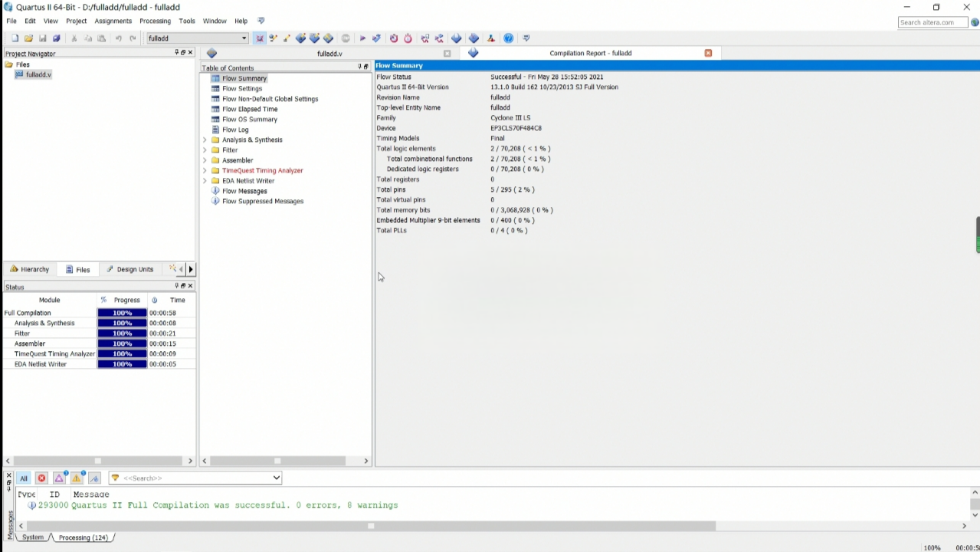Screen dimensions: 980x552
Task: Close the Status panel
Action: tap(190, 286)
